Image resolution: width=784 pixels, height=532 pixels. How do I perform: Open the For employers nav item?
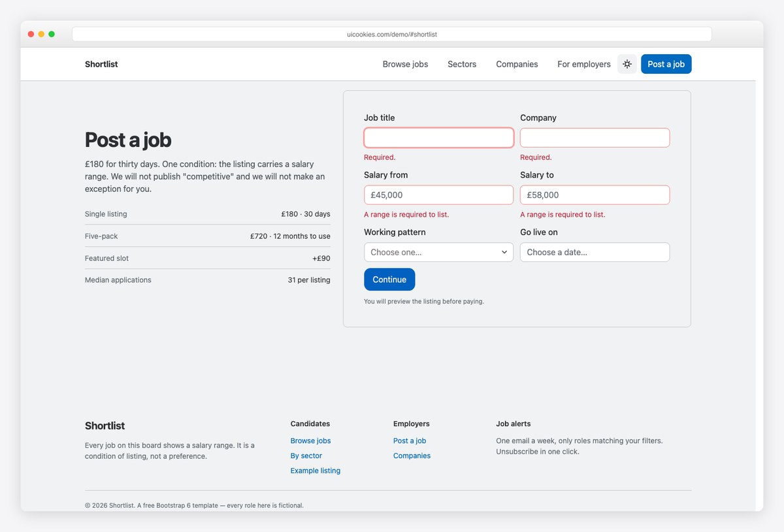point(584,64)
